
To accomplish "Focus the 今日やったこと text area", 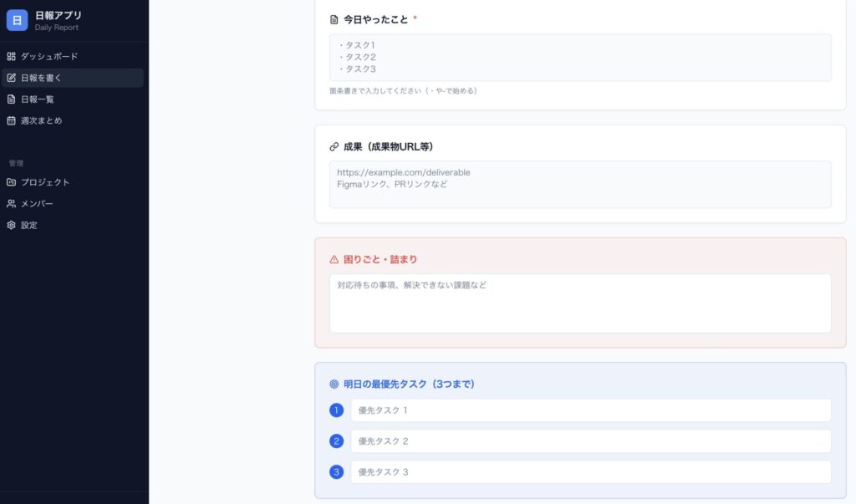I will coord(580,58).
